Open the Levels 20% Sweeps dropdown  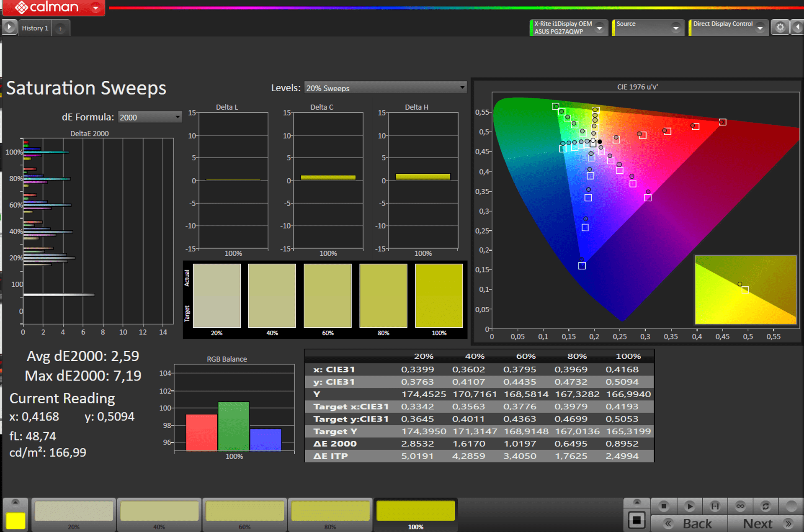(x=385, y=88)
